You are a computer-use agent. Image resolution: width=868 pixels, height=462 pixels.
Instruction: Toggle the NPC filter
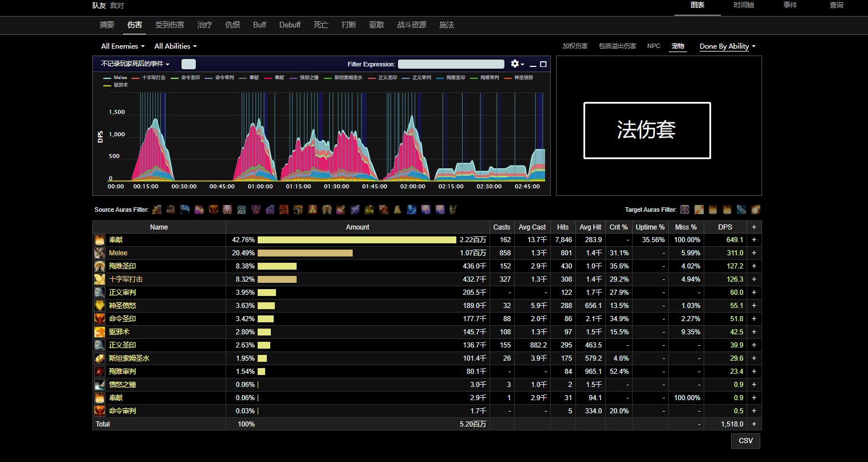coord(653,46)
